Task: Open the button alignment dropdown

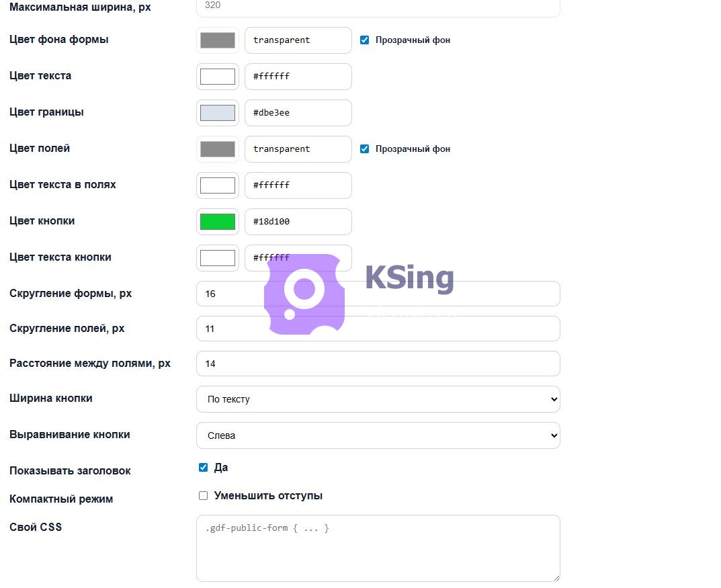Action: [378, 435]
